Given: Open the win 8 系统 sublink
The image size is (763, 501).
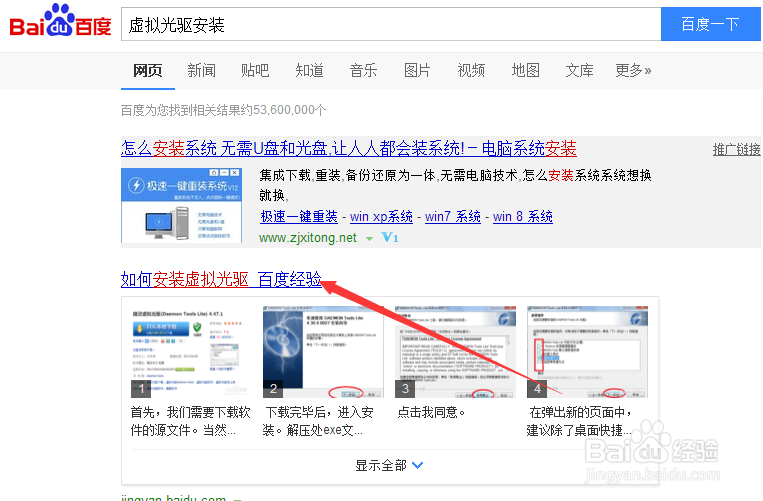Looking at the screenshot, I should (523, 216).
